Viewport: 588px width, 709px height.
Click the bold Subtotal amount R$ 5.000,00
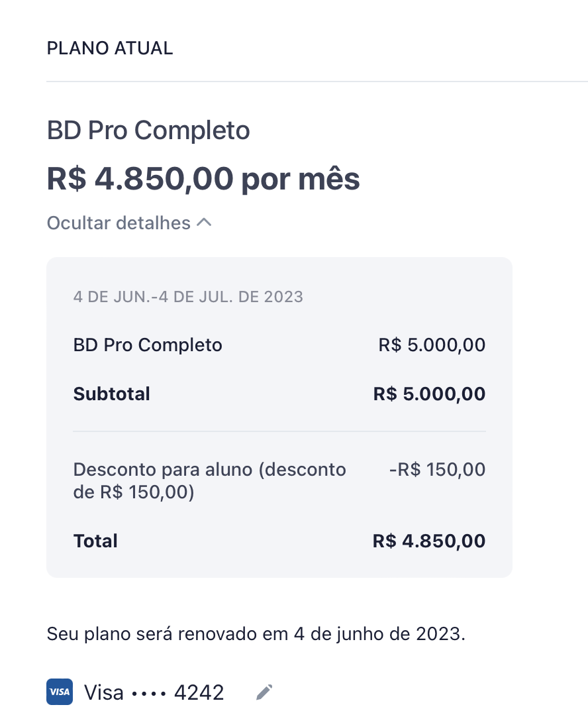tap(429, 394)
